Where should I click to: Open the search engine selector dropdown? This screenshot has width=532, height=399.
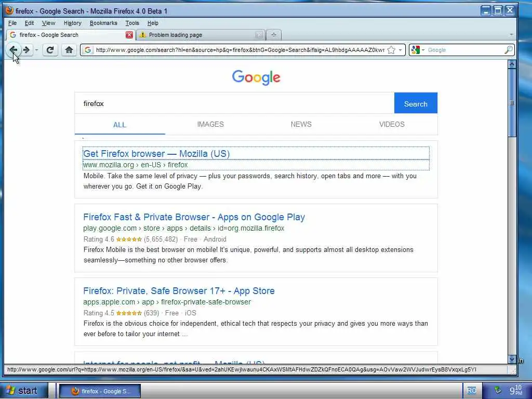point(418,50)
